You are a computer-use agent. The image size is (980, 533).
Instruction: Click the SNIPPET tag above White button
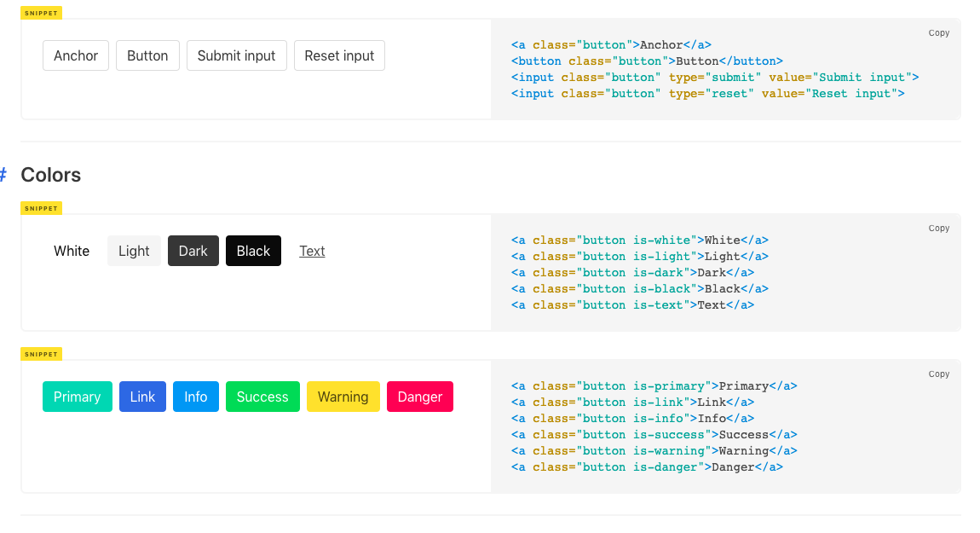[41, 208]
